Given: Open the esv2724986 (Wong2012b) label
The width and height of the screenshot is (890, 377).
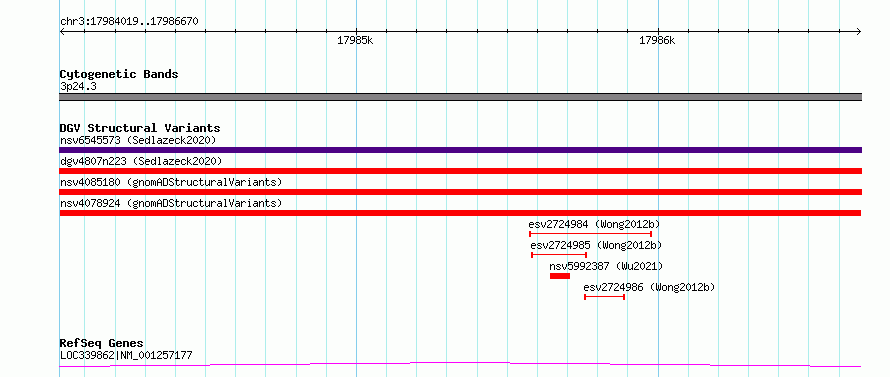Looking at the screenshot, I should (649, 287).
